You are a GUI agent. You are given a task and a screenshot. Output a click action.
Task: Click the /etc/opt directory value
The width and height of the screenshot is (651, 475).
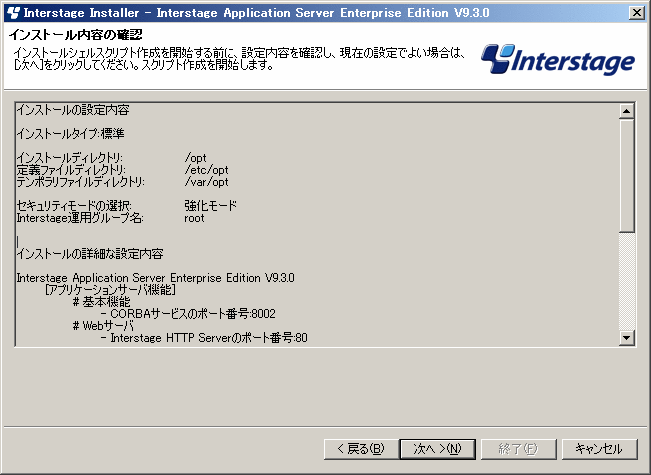206,170
